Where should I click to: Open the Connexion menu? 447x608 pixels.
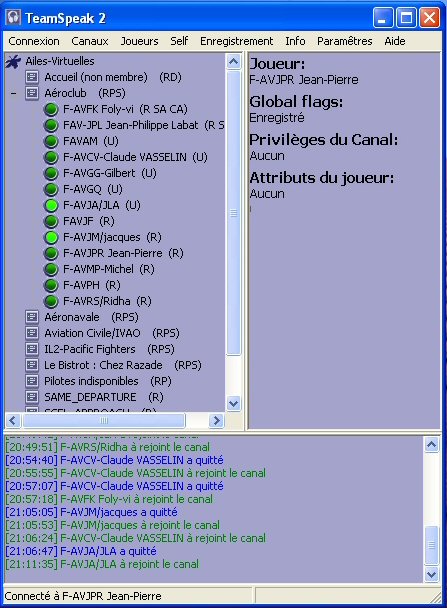(34, 41)
